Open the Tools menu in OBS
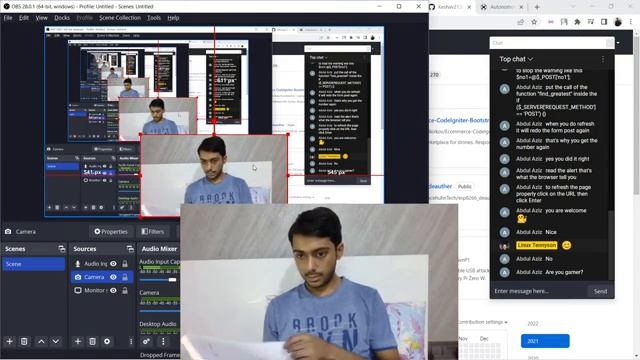 click(x=153, y=18)
